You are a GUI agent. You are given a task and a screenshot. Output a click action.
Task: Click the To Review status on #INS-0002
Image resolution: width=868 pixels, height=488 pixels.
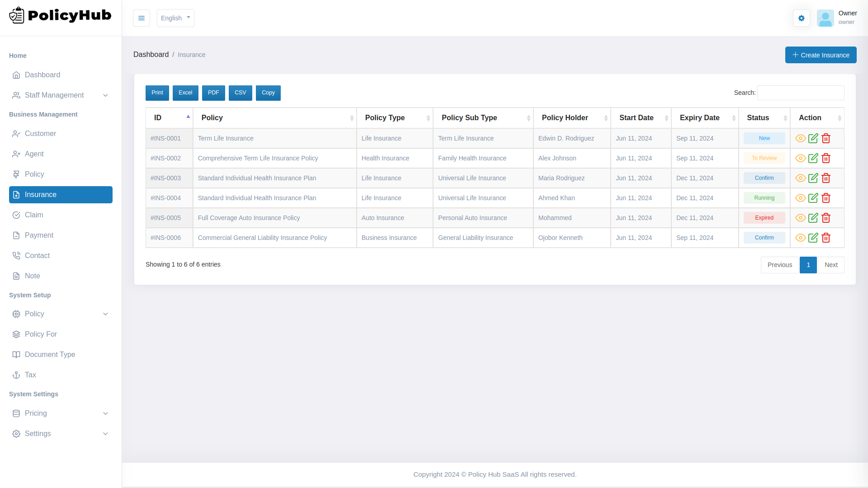[764, 158]
